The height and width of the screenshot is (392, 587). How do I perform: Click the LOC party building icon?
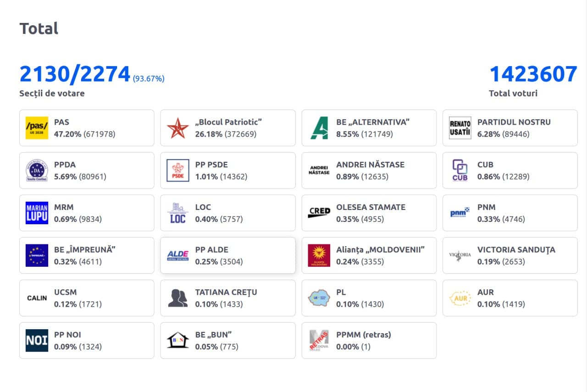click(177, 213)
